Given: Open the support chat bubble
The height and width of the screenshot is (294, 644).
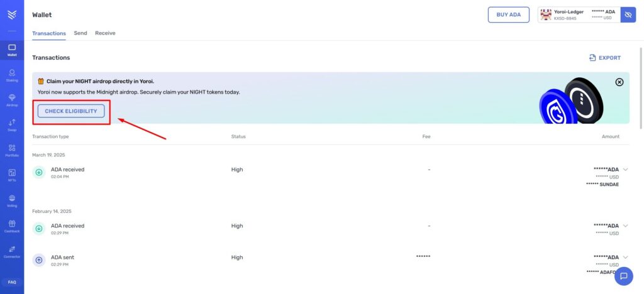Looking at the screenshot, I should coord(623,276).
